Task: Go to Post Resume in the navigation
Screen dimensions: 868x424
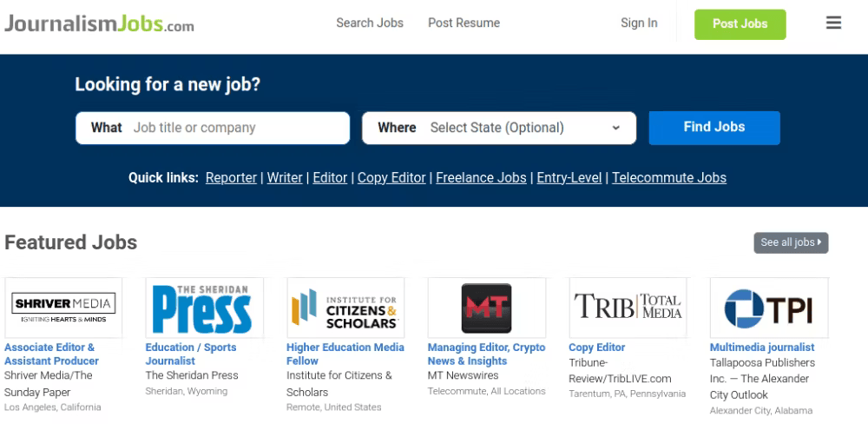Action: pyautogui.click(x=464, y=23)
